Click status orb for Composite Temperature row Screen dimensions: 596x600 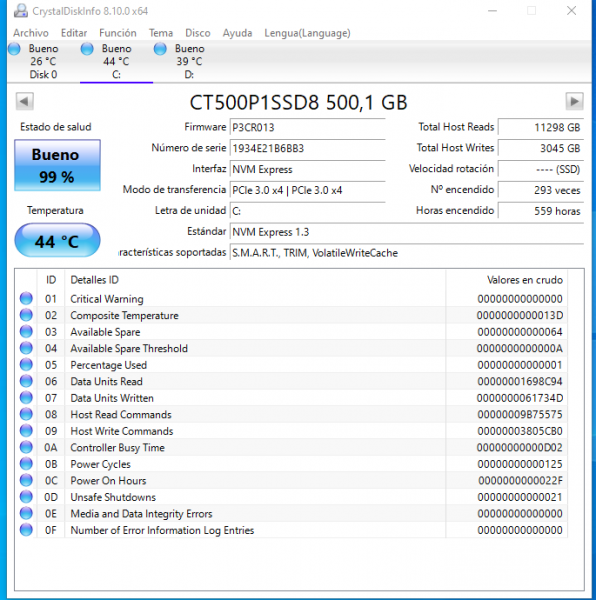[26, 315]
